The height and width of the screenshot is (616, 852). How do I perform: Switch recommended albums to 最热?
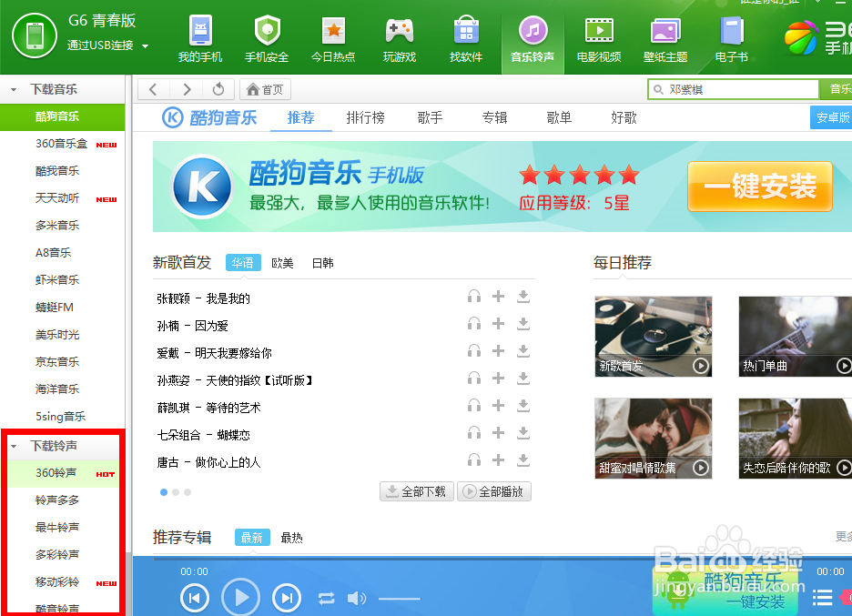(292, 538)
